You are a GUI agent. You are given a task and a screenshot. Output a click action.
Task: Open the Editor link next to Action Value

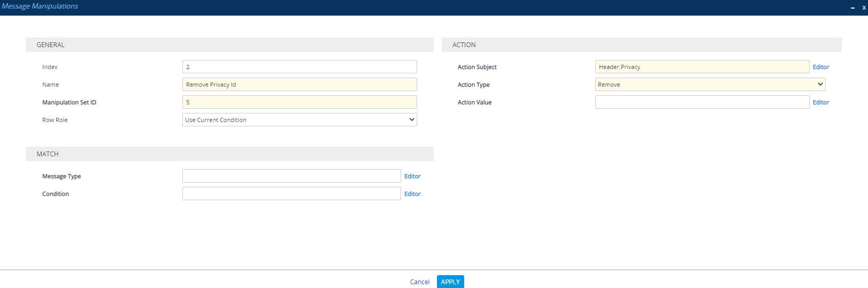[821, 102]
